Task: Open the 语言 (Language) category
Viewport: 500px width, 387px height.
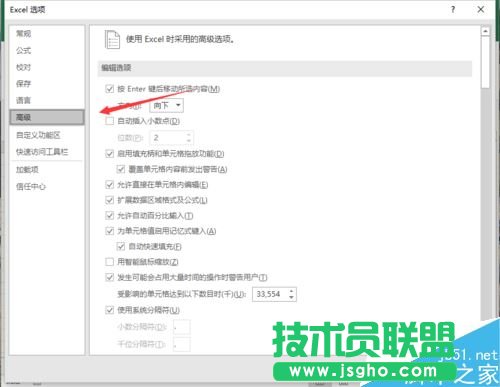Action: pyautogui.click(x=23, y=100)
